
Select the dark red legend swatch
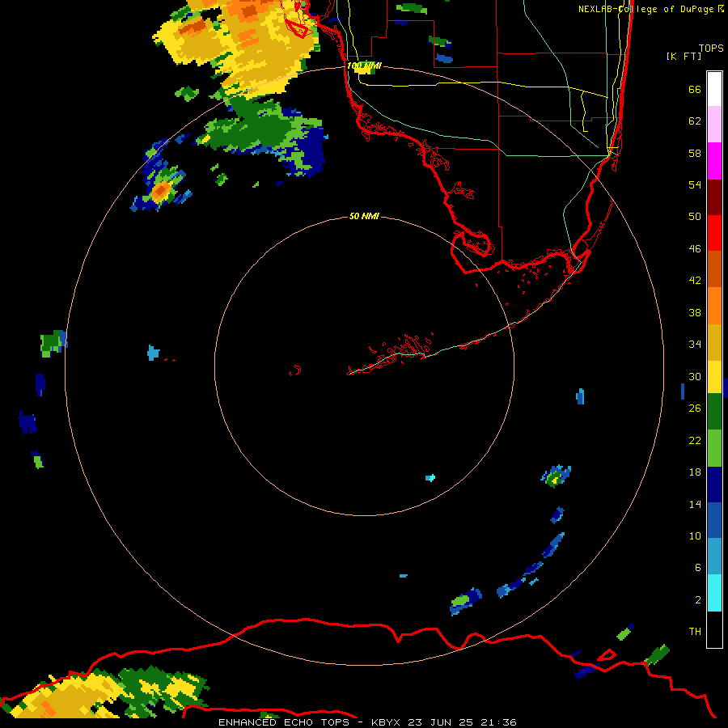[x=714, y=197]
